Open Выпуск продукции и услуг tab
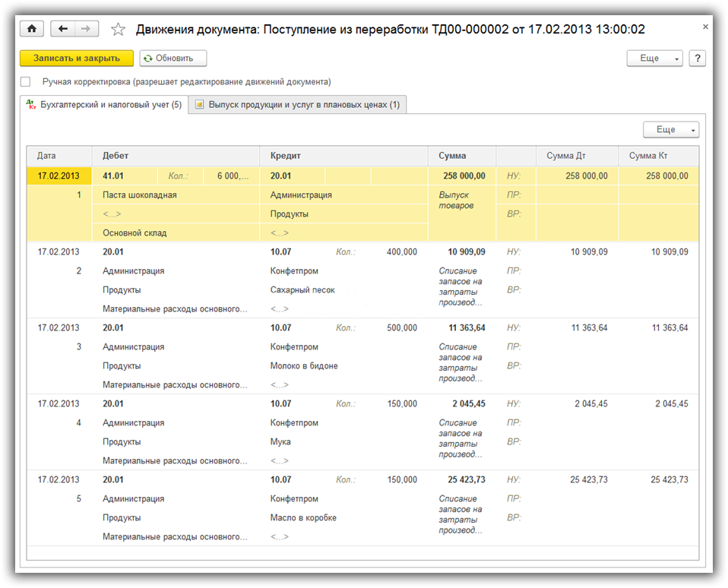 pos(298,105)
